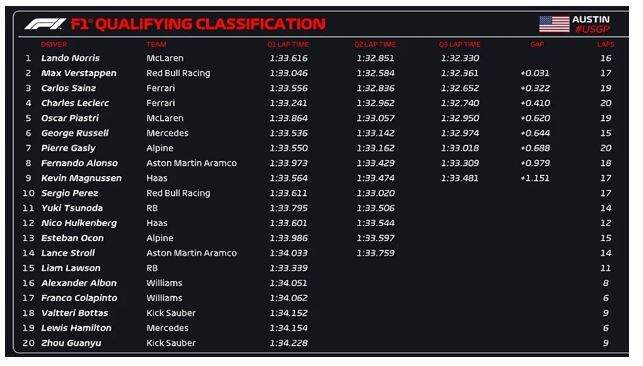Select Lewis Hamilton in position 19
Image resolution: width=643 pixels, height=366 pixels.
[76, 328]
